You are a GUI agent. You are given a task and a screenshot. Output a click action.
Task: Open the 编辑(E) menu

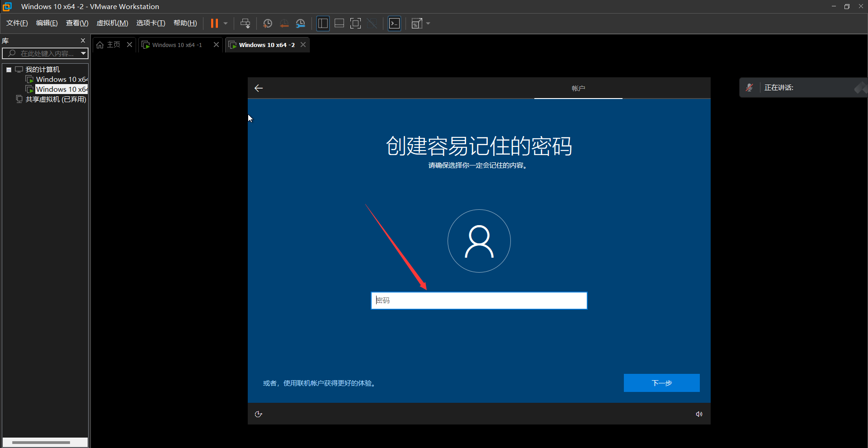pos(47,23)
